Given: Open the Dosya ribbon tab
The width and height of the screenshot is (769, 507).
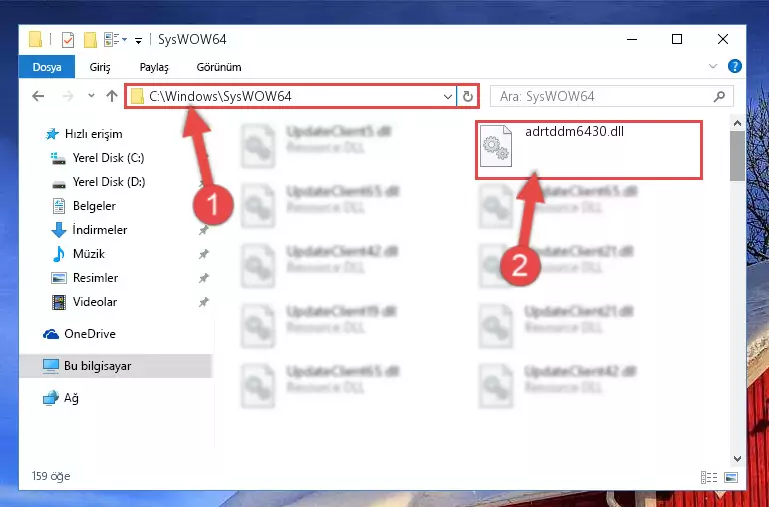Looking at the screenshot, I should (47, 67).
